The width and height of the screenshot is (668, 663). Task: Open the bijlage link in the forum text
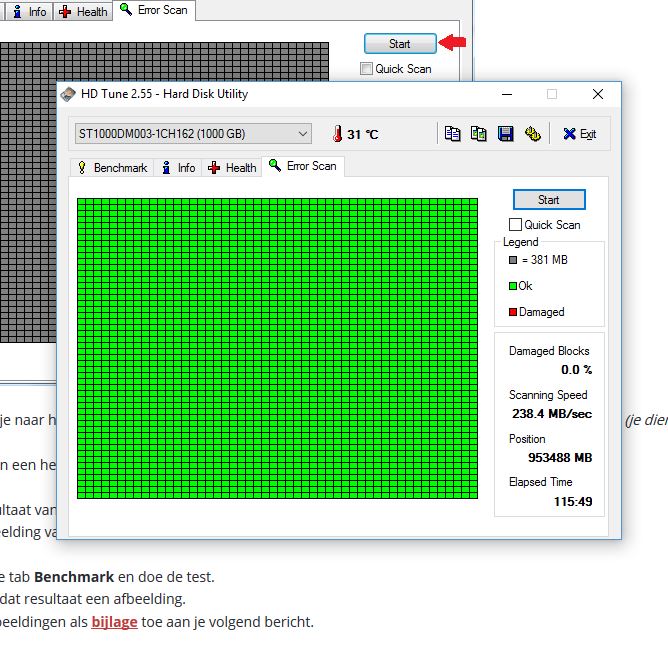coord(114,622)
